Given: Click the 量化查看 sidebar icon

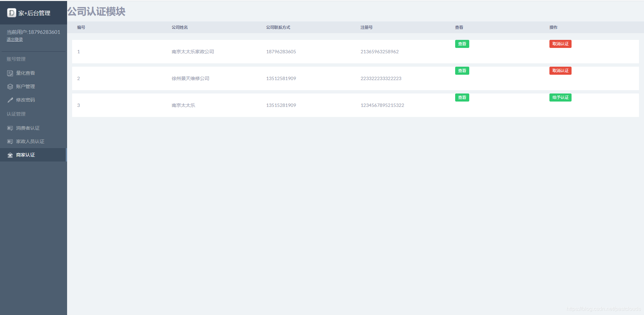Looking at the screenshot, I should tap(10, 73).
